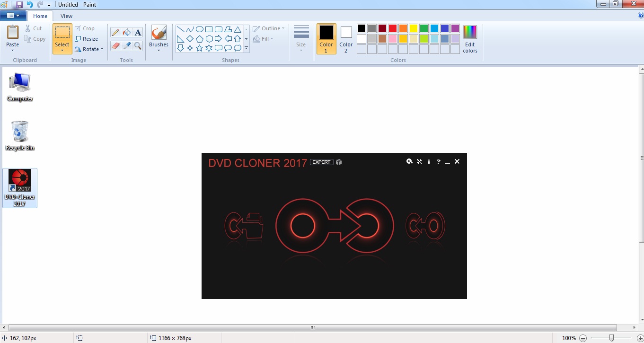Screen dimensions: 644x343
Task: Click the Edit colors button
Action: point(470,39)
